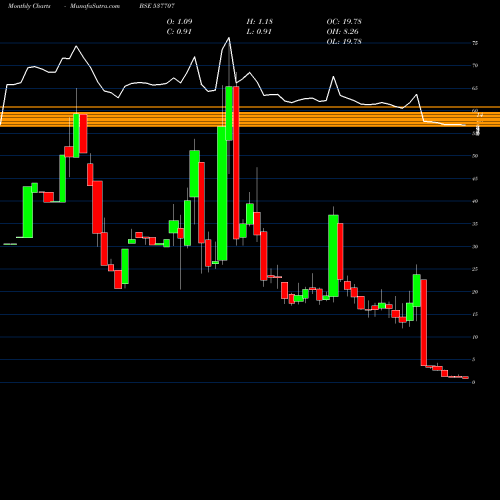The height and width of the screenshot is (500, 500).
Task: Click the 25 price axis label
Action: click(x=475, y=269)
